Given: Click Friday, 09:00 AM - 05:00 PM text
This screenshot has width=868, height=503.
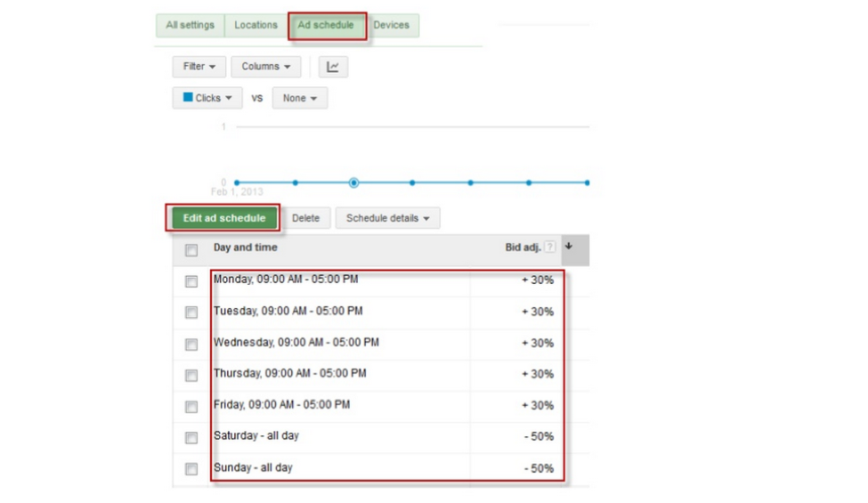Looking at the screenshot, I should [x=282, y=405].
